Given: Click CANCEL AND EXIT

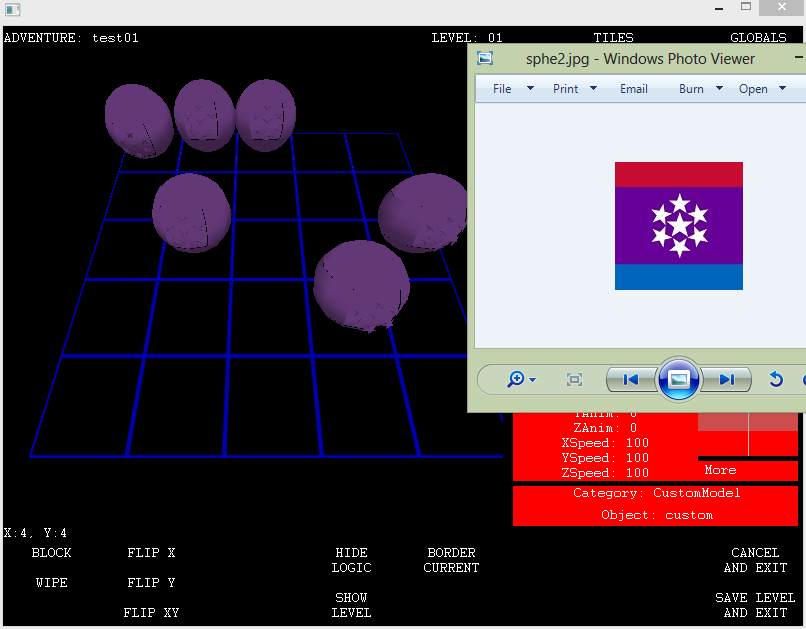Looking at the screenshot, I should click(x=755, y=560).
